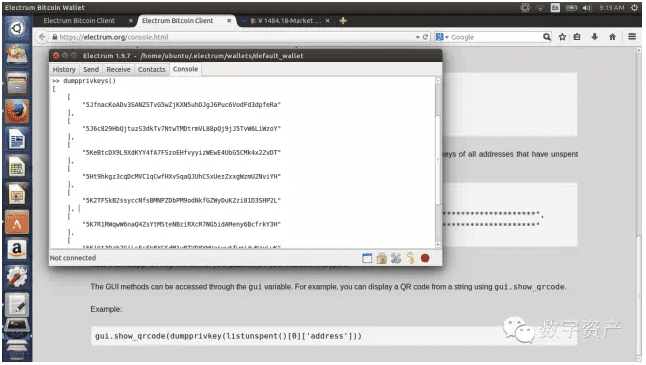Click the private key starting with 5JfnacKoADv

pos(181,105)
